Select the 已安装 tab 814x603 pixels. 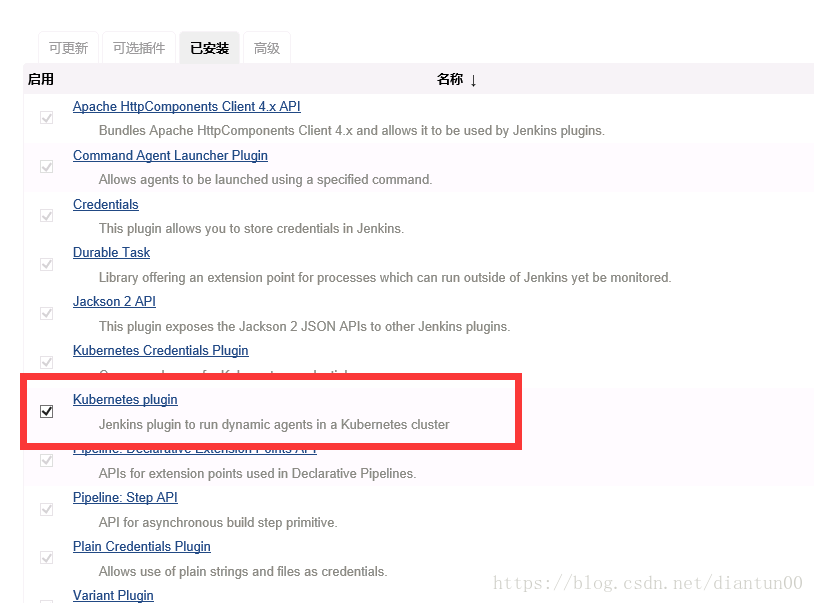[x=209, y=48]
